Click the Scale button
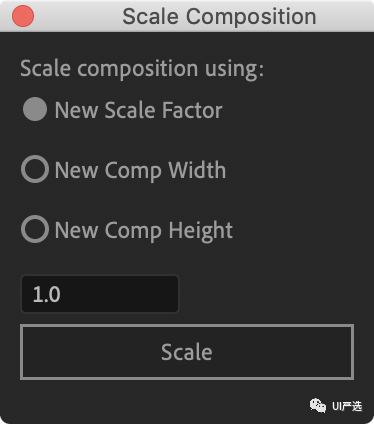 pos(187,352)
